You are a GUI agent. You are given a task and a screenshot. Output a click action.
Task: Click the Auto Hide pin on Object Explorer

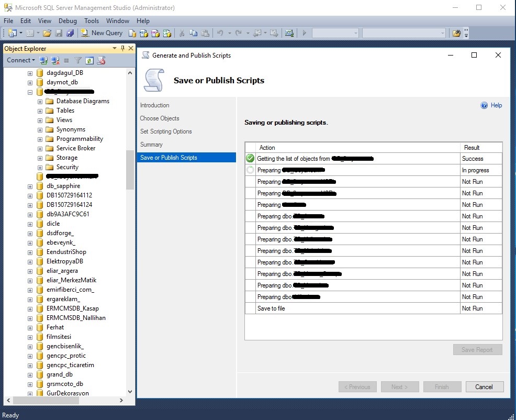pos(123,48)
